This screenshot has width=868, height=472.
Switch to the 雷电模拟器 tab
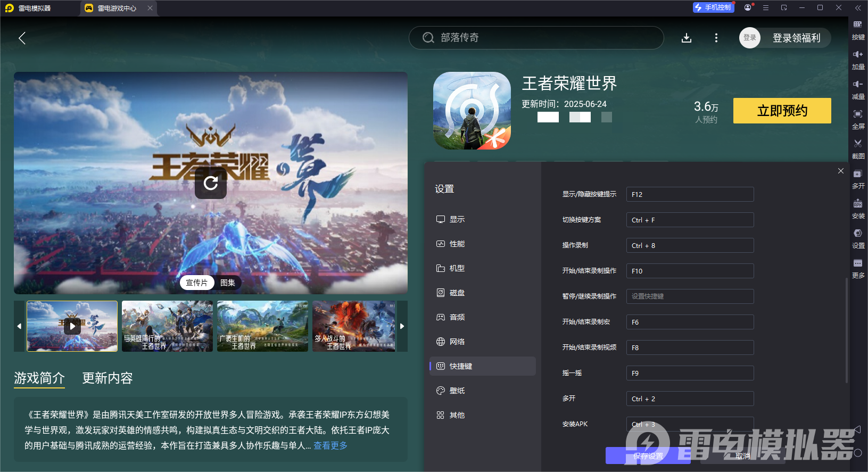[35, 8]
